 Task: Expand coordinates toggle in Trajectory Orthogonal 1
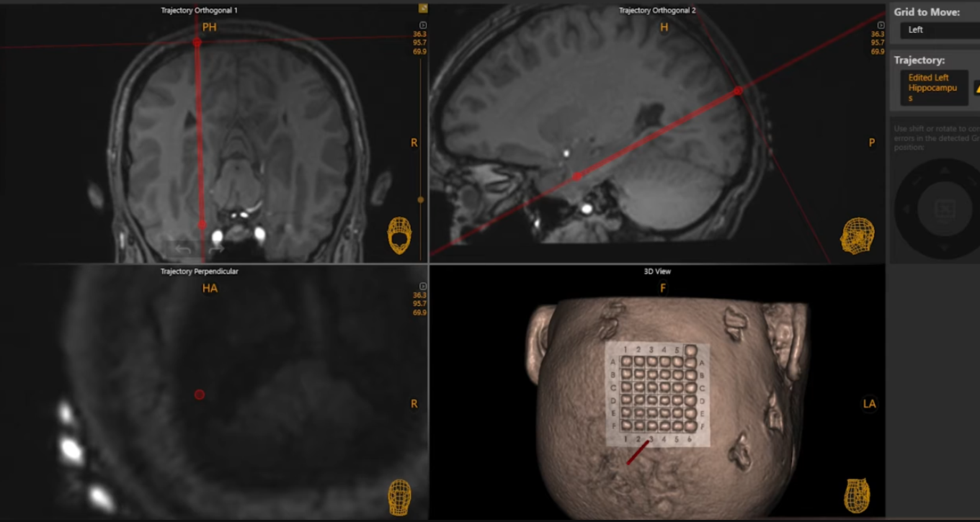[x=423, y=25]
